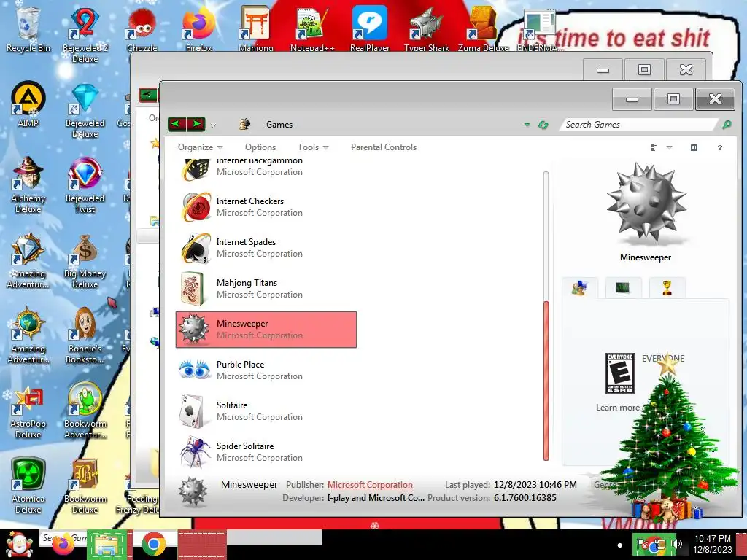Switch to the performance tab in preview pane

[623, 287]
